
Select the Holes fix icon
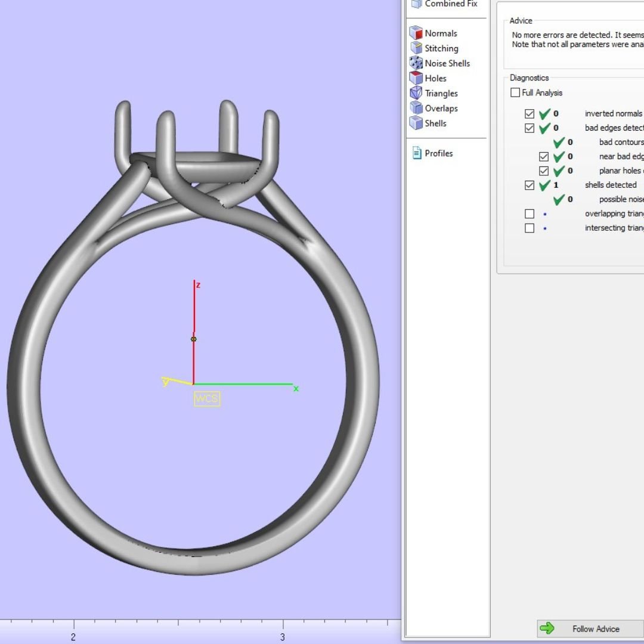point(416,78)
